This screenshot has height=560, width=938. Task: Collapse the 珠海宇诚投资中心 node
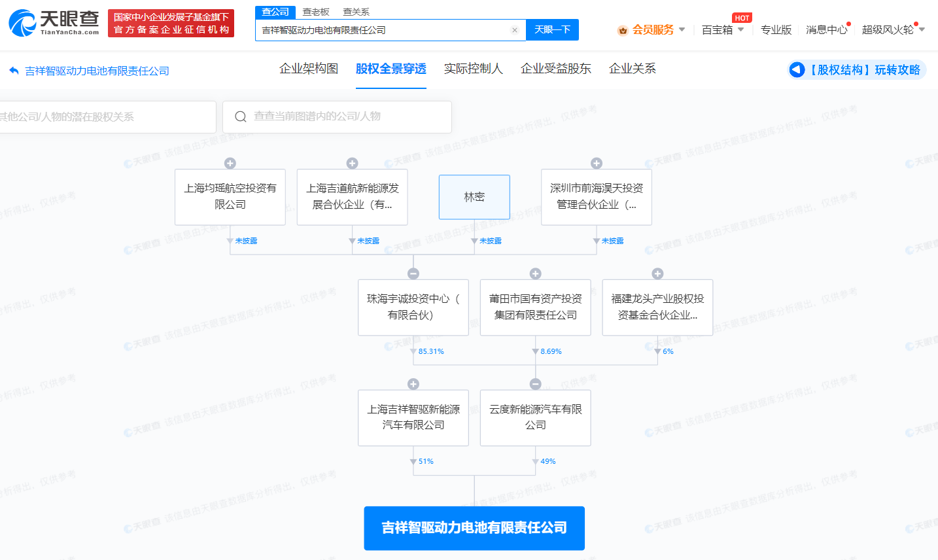pyautogui.click(x=413, y=273)
